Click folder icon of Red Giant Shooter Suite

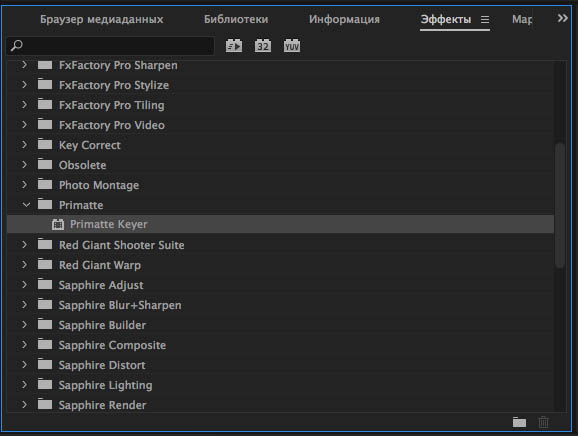pos(45,244)
